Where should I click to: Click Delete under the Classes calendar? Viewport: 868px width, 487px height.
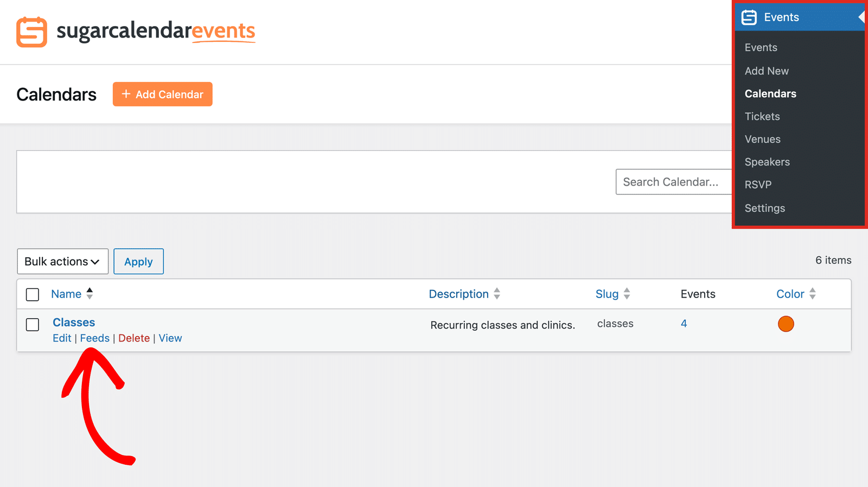click(x=134, y=338)
